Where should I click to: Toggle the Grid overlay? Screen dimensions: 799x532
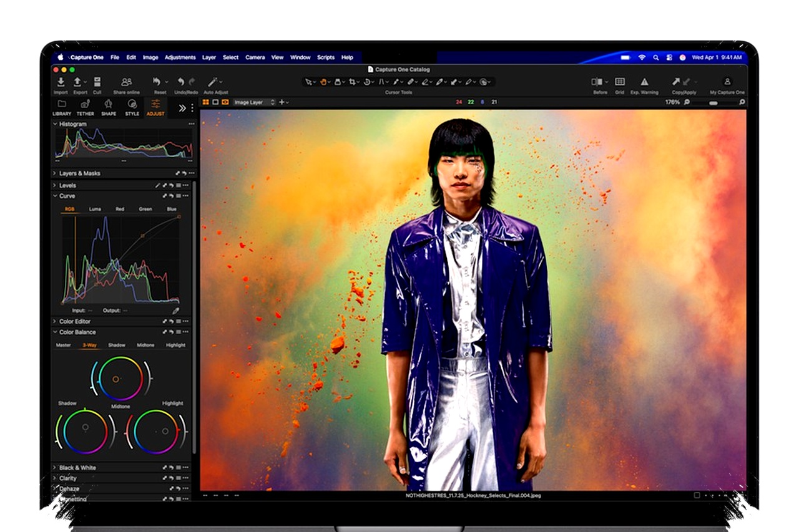coord(619,82)
